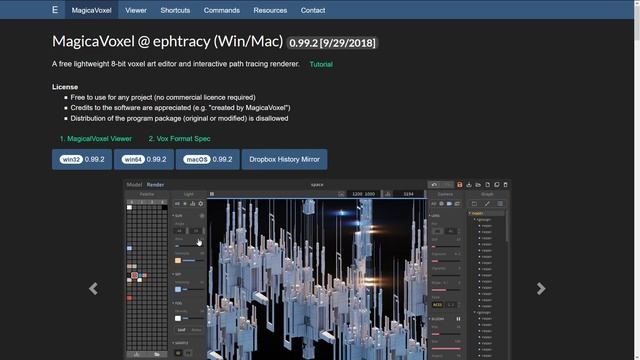
Task: Click the image icon left of render size
Action: [x=341, y=194]
